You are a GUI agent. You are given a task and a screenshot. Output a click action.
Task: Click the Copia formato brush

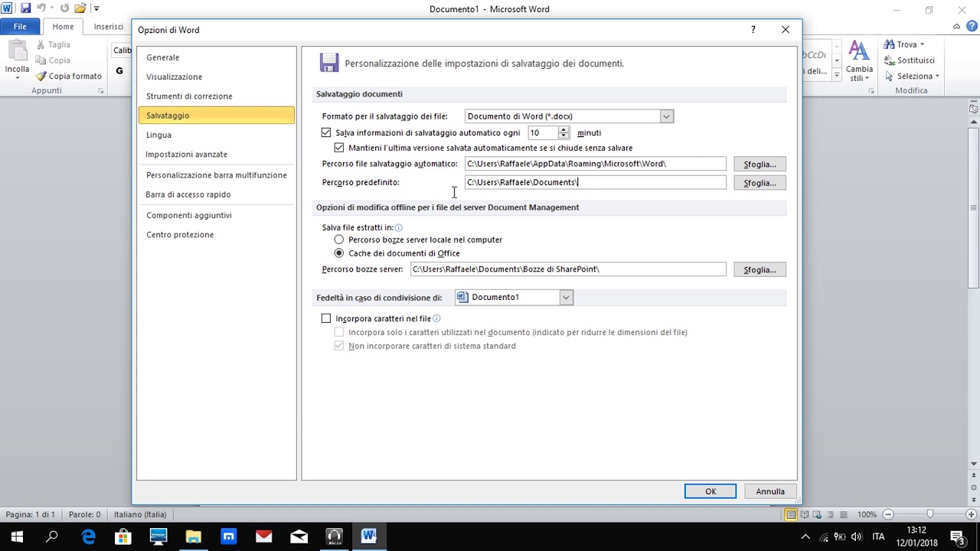pyautogui.click(x=69, y=77)
